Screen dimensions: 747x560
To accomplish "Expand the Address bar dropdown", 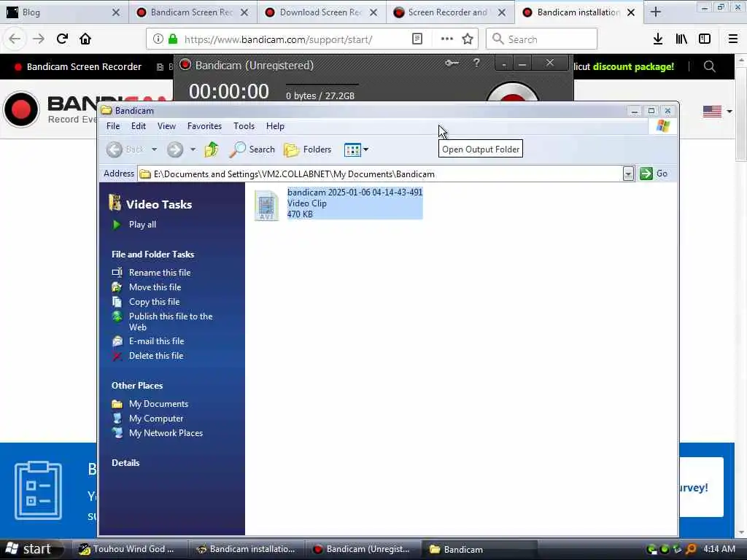I will pyautogui.click(x=628, y=174).
